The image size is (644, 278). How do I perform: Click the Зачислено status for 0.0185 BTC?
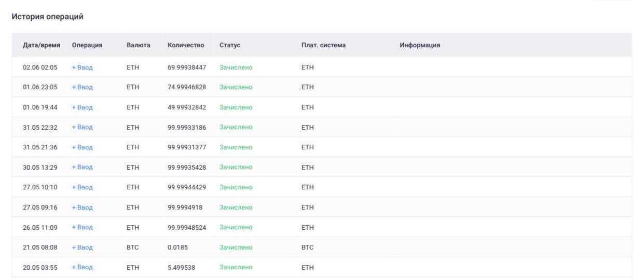coord(236,247)
